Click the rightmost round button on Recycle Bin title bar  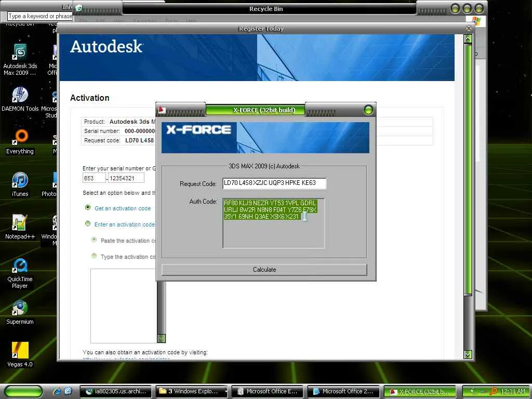(x=478, y=8)
